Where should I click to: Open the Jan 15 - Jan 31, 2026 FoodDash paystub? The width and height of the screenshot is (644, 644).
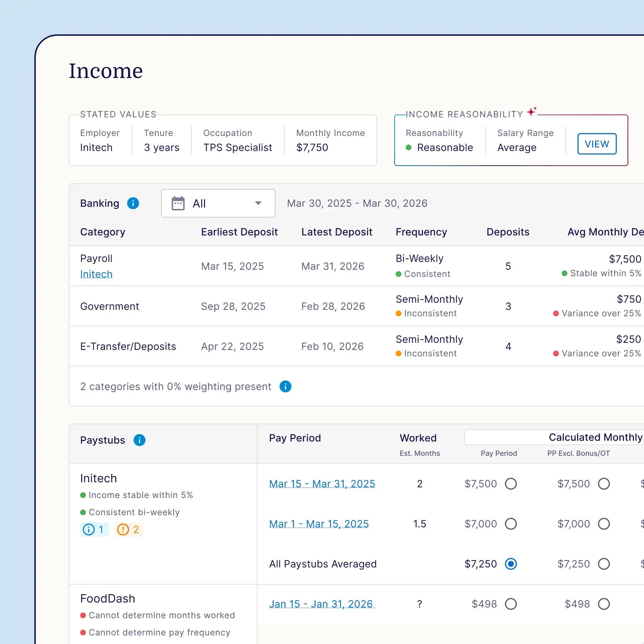coord(321,604)
